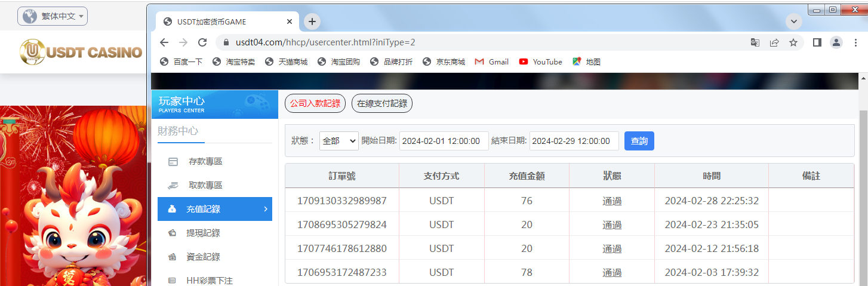868x286 pixels.
Task: Expand the 狀態 status dropdown
Action: pos(338,141)
